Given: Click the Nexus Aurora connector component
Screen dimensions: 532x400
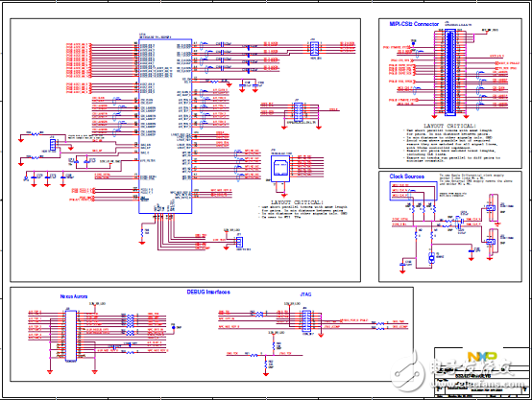Looking at the screenshot, I should pos(71,336).
